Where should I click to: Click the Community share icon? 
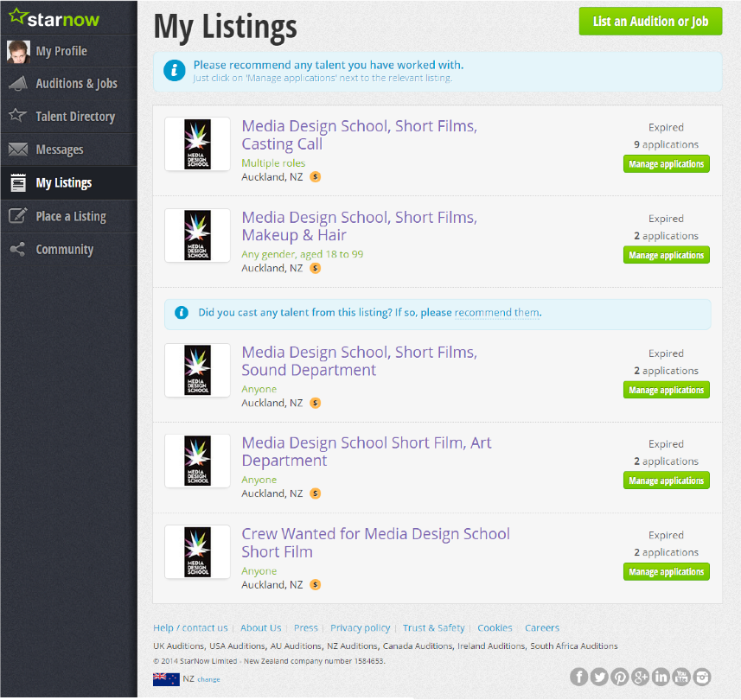[x=18, y=249]
